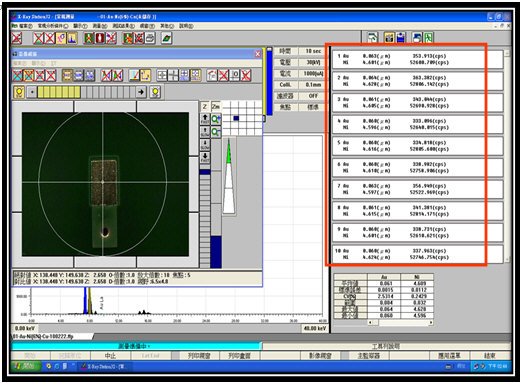Click the house-shaped home position icon

click(212, 76)
